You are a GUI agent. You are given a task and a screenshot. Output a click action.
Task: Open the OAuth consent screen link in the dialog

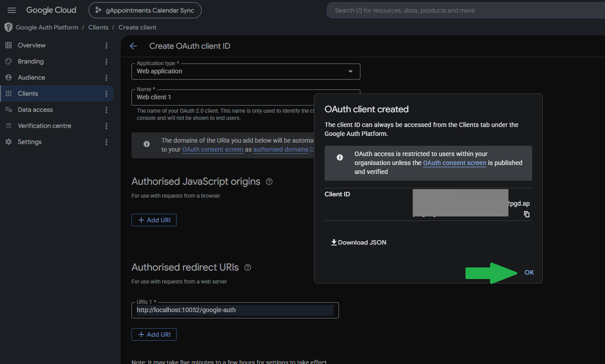(455, 163)
